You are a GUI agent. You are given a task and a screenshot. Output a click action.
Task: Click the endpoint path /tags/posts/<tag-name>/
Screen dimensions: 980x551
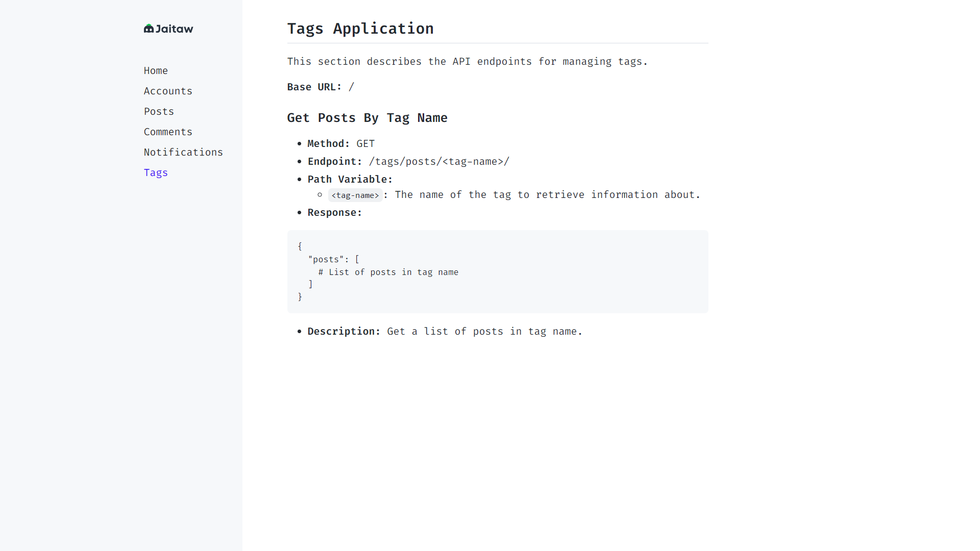(439, 162)
